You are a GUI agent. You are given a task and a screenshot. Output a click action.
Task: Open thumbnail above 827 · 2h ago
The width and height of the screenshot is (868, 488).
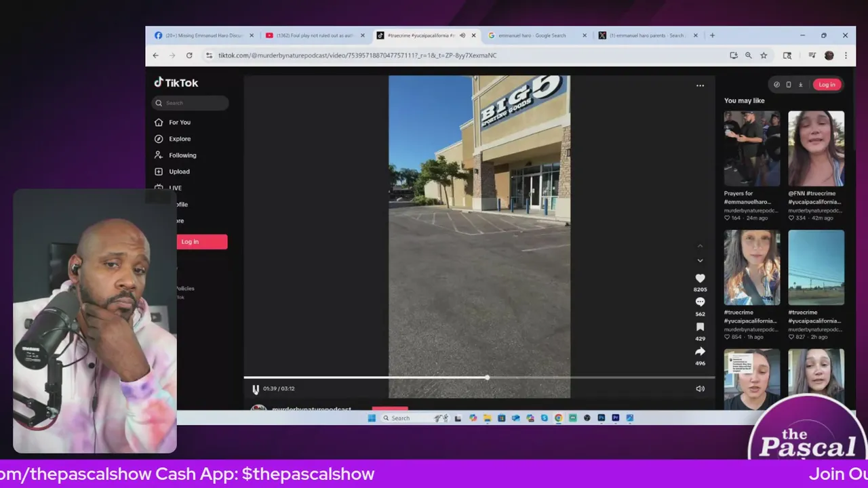[x=816, y=268]
